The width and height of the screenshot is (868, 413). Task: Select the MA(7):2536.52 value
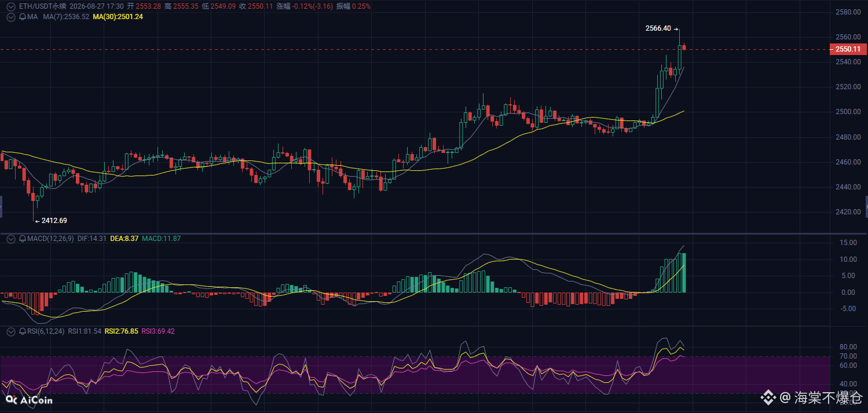click(x=67, y=17)
